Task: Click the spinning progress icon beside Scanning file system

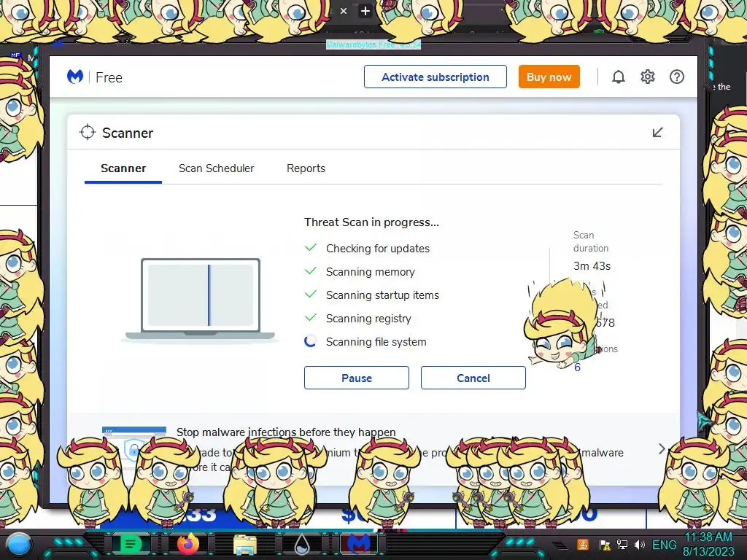Action: pos(310,341)
